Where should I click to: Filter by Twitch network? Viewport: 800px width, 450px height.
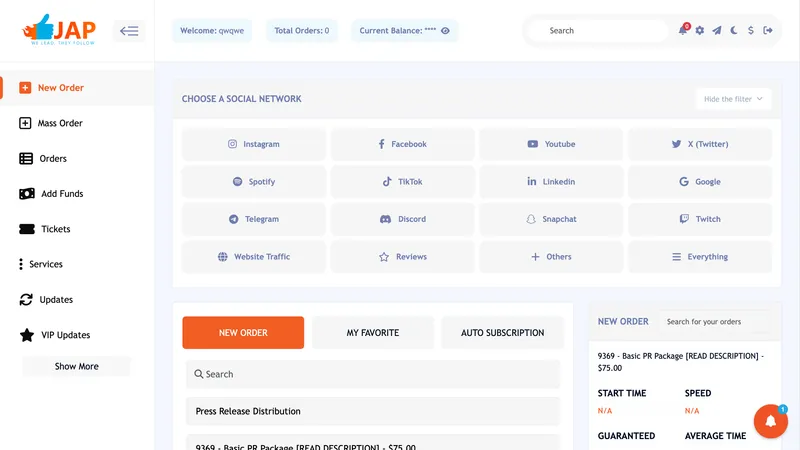pos(700,219)
